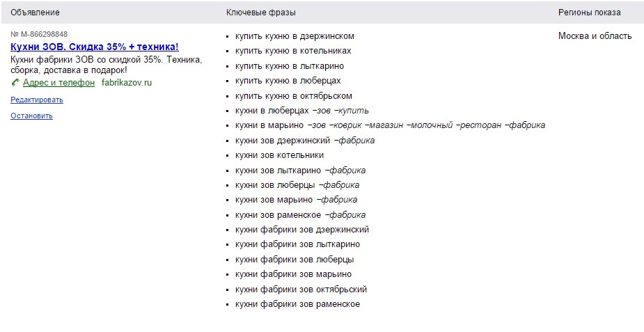Select the phrase купить кухню в дзержинском

(x=294, y=36)
